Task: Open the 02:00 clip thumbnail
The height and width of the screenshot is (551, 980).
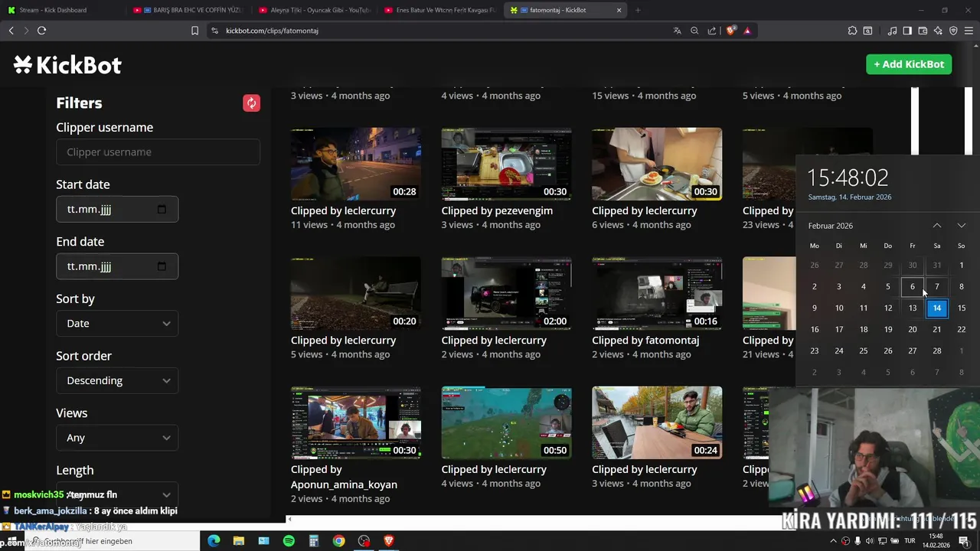Action: [x=506, y=294]
